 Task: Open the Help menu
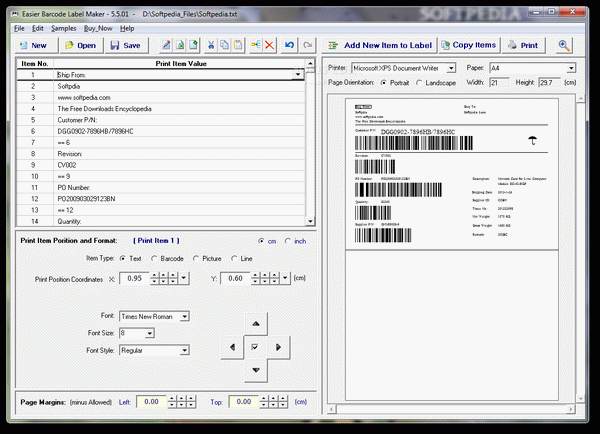click(127, 28)
